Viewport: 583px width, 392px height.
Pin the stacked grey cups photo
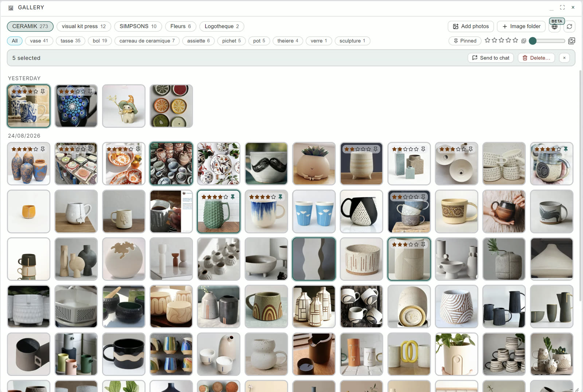click(423, 197)
